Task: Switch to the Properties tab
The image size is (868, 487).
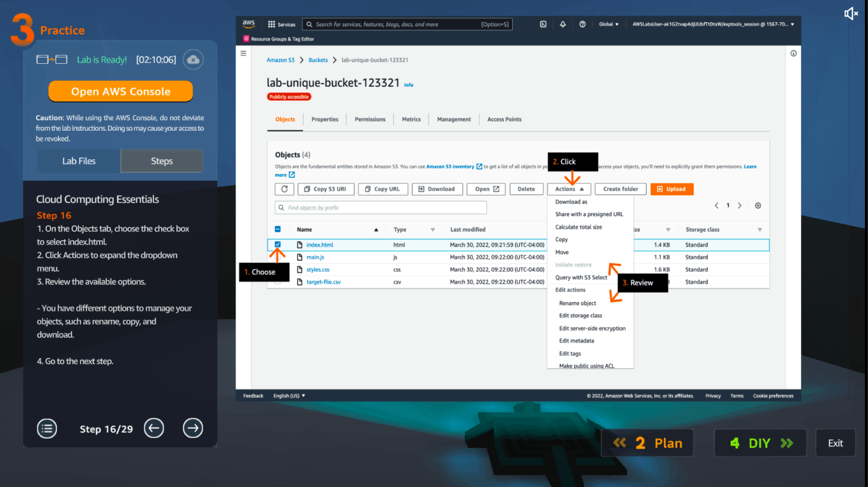Action: point(325,119)
